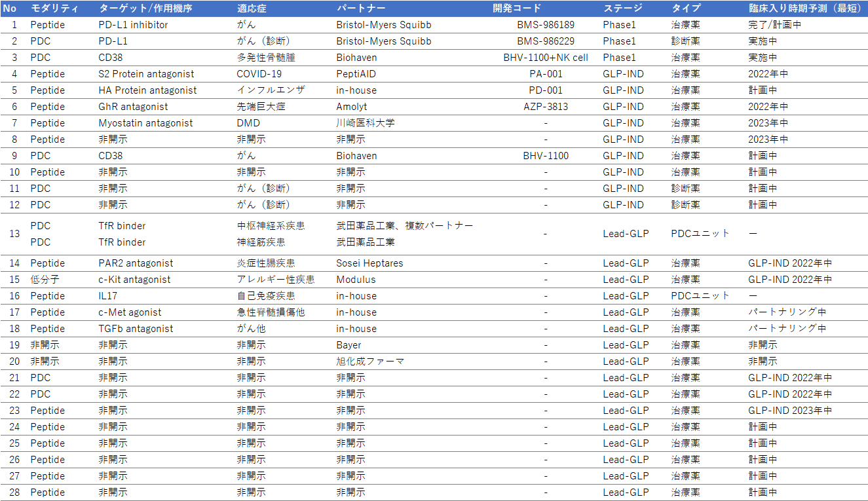The width and height of the screenshot is (868, 501).
Task: Click the Amolyt partner cell
Action: [x=352, y=107]
